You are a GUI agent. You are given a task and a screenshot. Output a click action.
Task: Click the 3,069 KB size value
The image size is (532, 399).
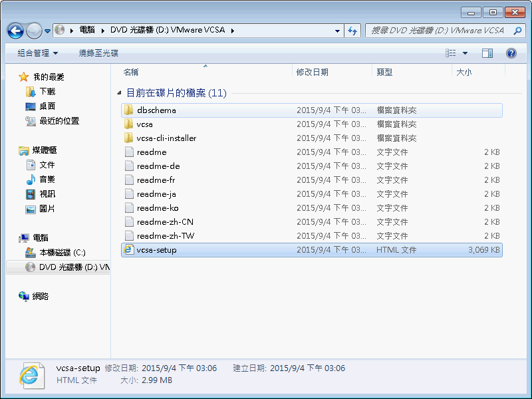click(x=484, y=250)
